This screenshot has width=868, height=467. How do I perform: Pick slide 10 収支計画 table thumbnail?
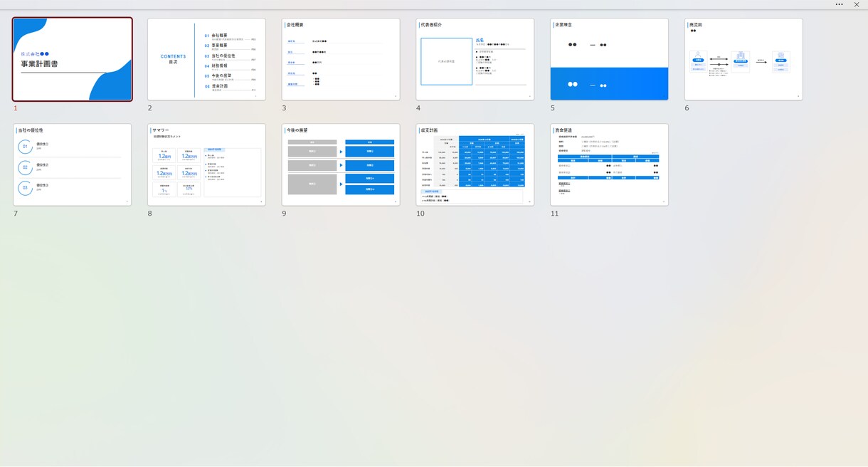pyautogui.click(x=475, y=164)
